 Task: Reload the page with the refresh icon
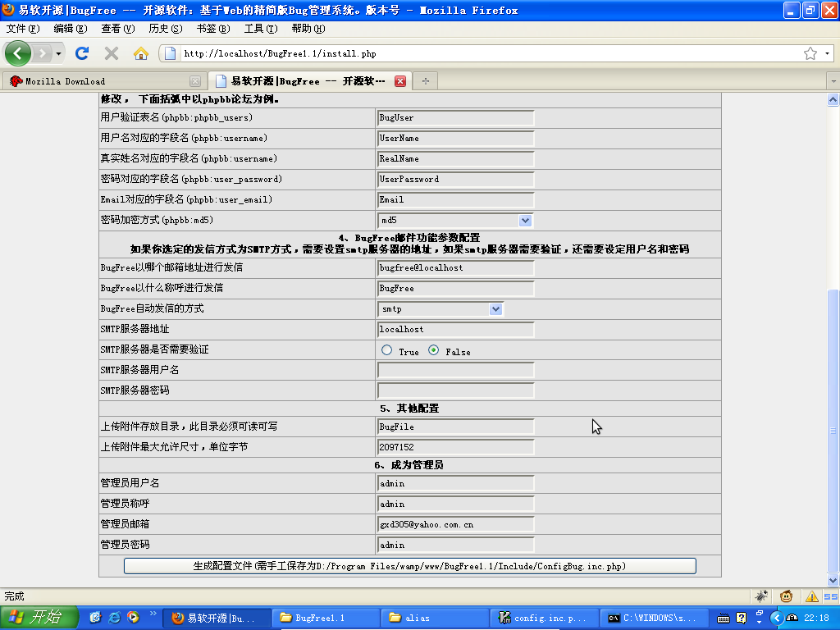coord(82,53)
